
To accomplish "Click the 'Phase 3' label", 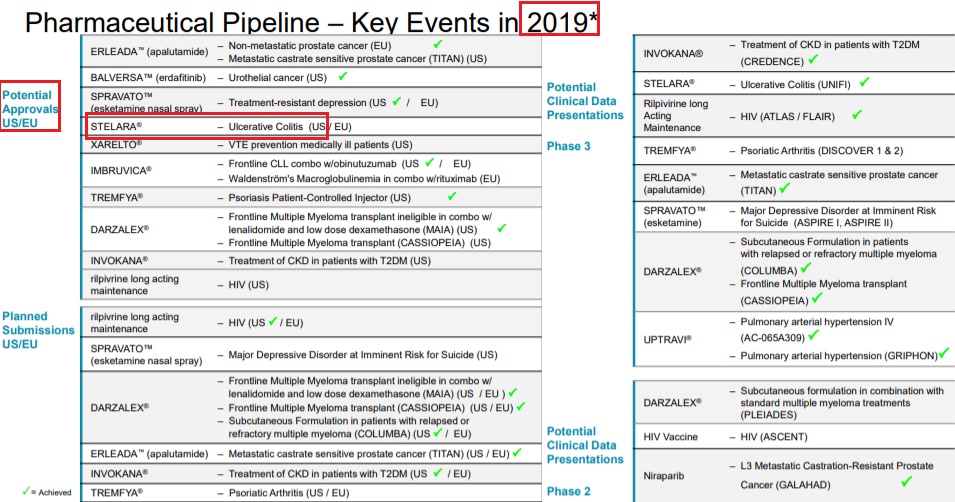I will pyautogui.click(x=568, y=146).
